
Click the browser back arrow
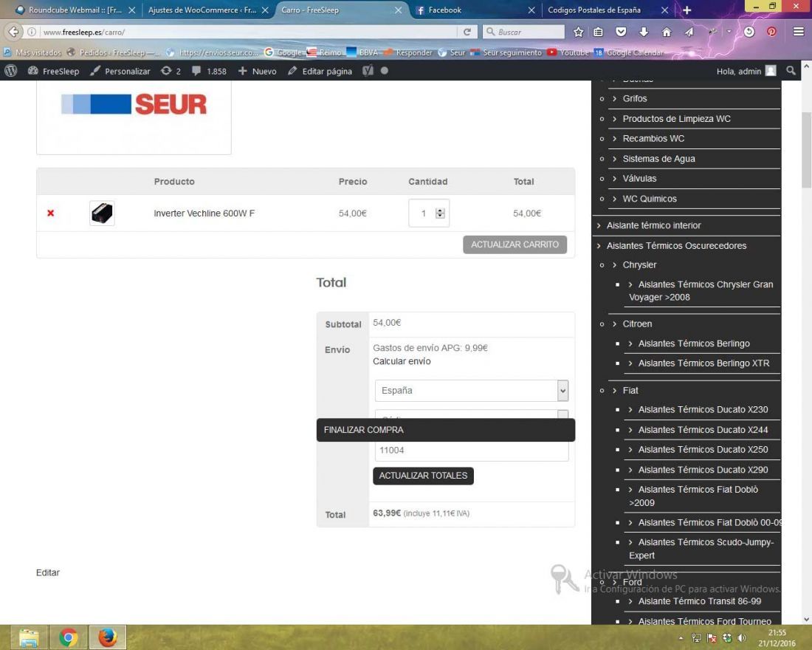tap(13, 32)
